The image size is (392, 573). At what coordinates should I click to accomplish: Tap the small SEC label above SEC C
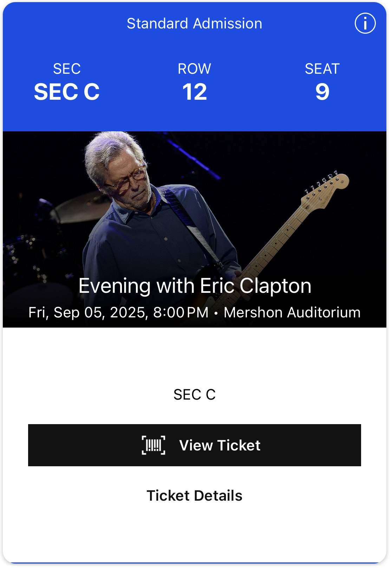click(67, 69)
